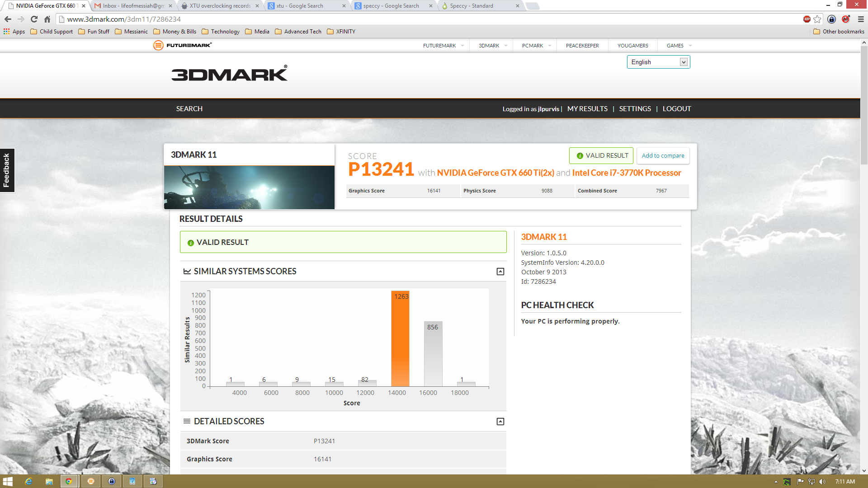Switch to xtu - Google Search tab
868x488 pixels.
click(307, 6)
